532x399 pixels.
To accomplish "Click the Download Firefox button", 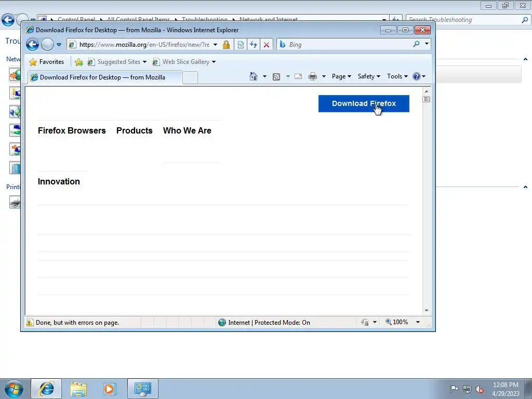I will (x=364, y=103).
